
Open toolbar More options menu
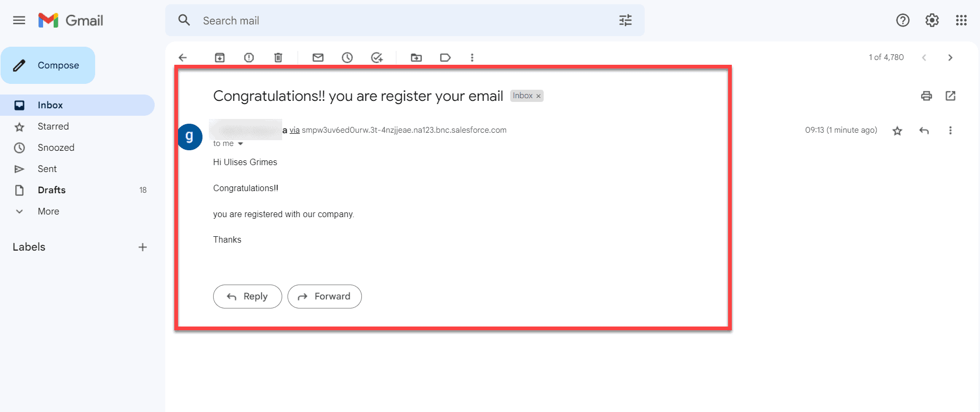472,57
